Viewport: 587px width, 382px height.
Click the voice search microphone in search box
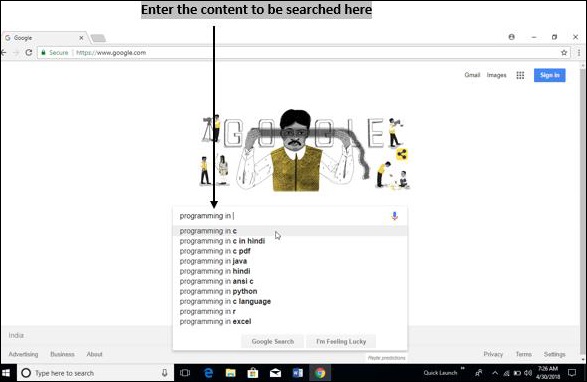click(x=394, y=216)
